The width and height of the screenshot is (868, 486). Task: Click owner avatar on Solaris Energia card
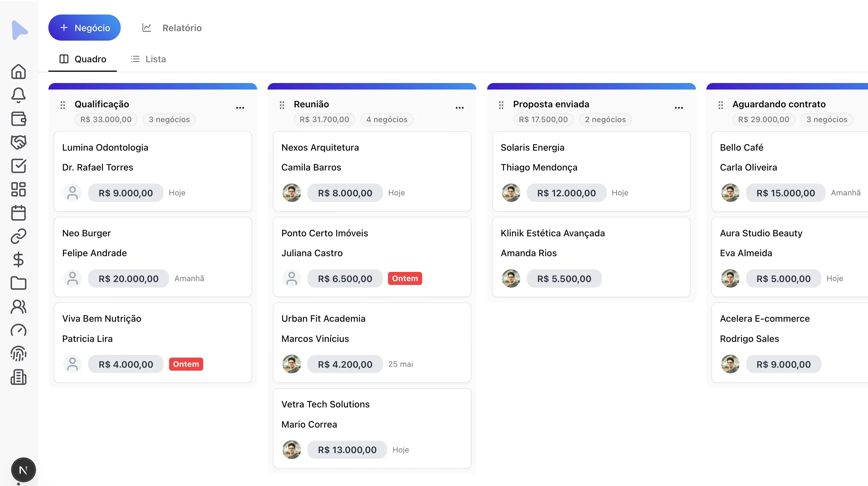511,193
